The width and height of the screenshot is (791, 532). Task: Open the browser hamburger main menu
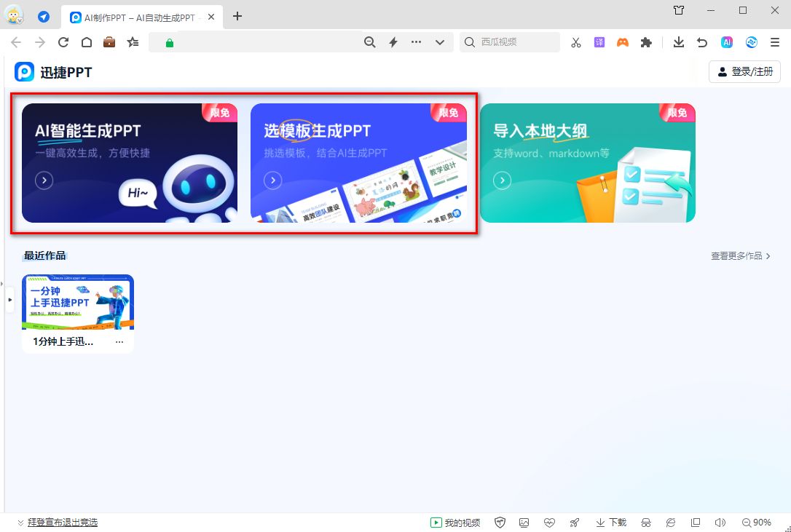(x=776, y=42)
